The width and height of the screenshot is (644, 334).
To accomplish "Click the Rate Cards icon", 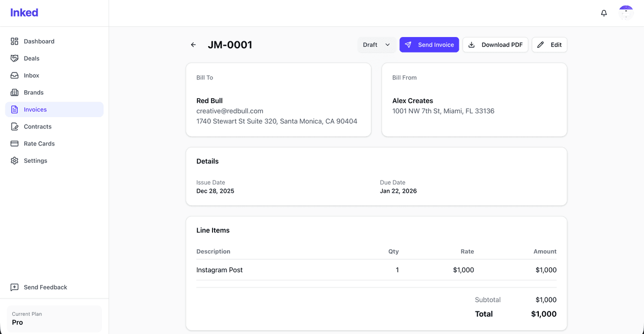I will (14, 143).
